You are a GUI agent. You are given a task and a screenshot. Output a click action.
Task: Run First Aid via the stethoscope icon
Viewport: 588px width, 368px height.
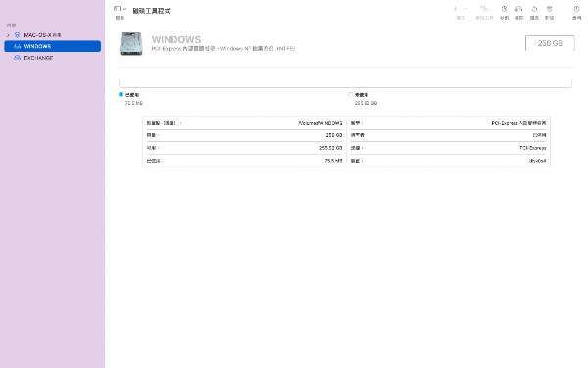click(484, 9)
